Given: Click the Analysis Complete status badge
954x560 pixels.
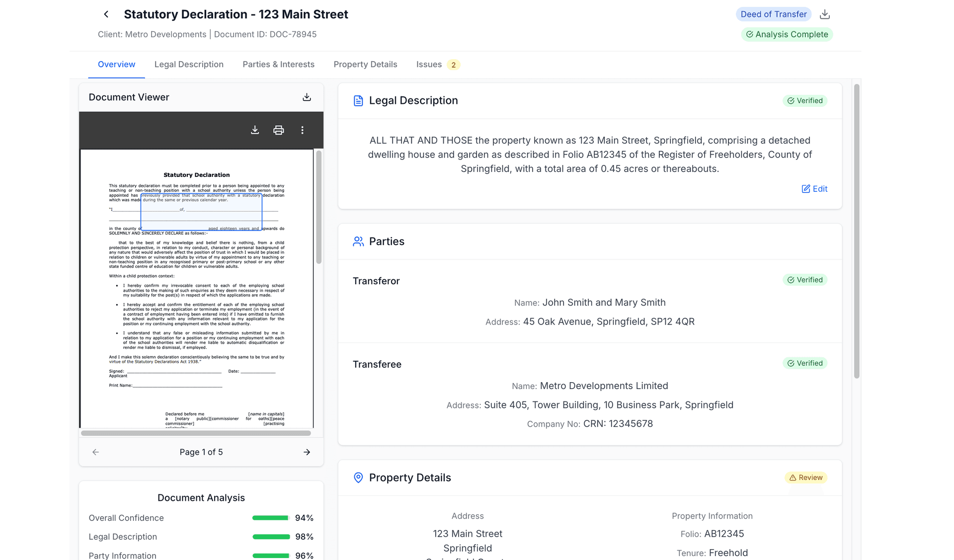Looking at the screenshot, I should 787,34.
